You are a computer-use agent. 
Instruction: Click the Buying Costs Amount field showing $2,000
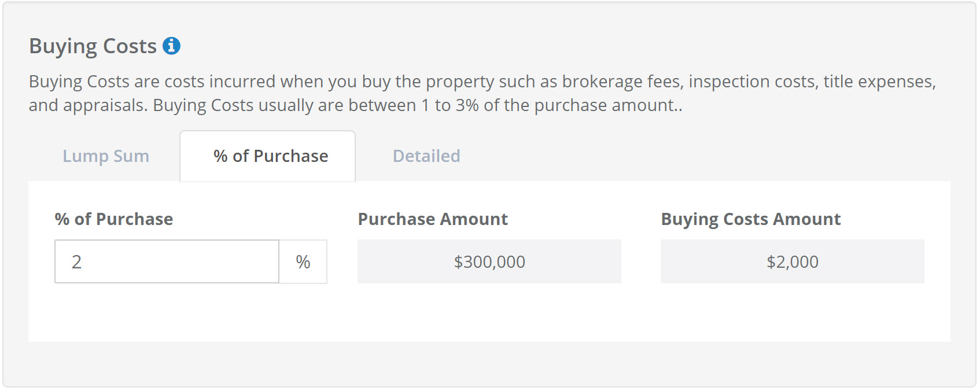[793, 261]
